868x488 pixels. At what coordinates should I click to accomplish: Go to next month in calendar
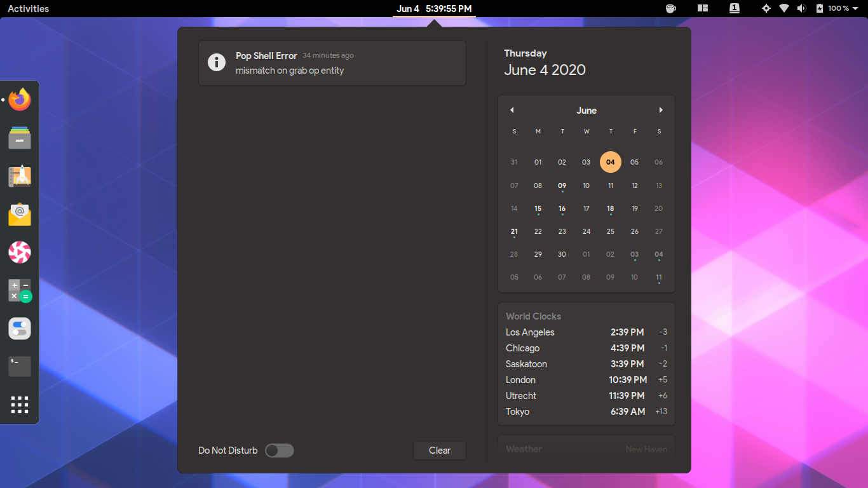(x=661, y=110)
